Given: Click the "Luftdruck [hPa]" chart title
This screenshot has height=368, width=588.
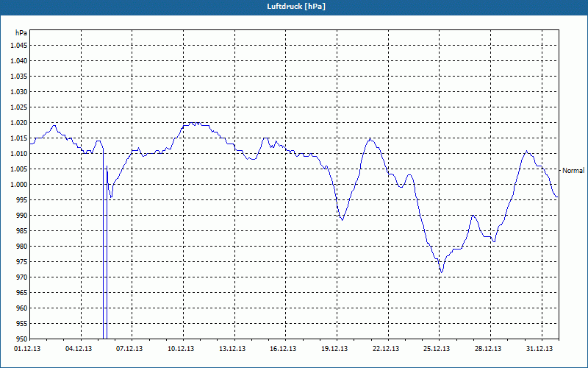Looking at the screenshot, I should pyautogui.click(x=296, y=7).
